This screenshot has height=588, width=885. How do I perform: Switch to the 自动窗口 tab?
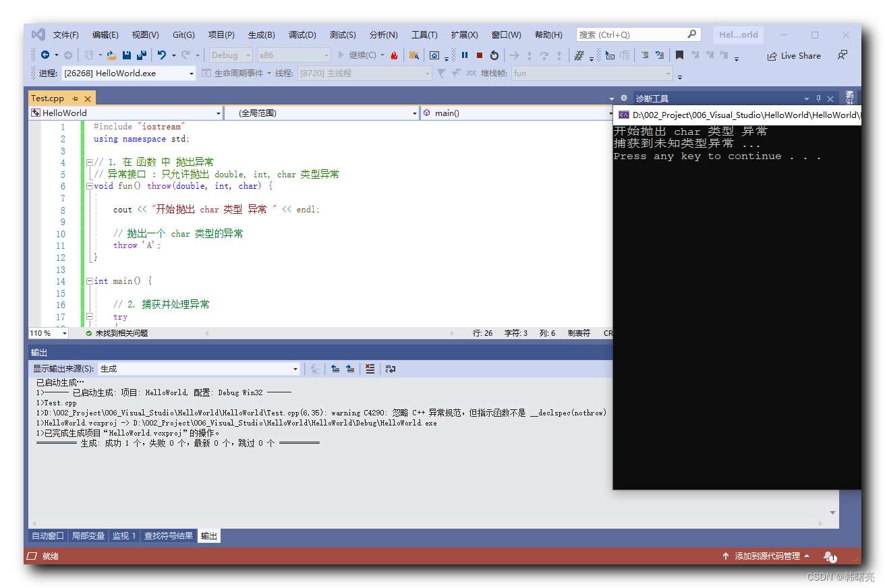48,536
